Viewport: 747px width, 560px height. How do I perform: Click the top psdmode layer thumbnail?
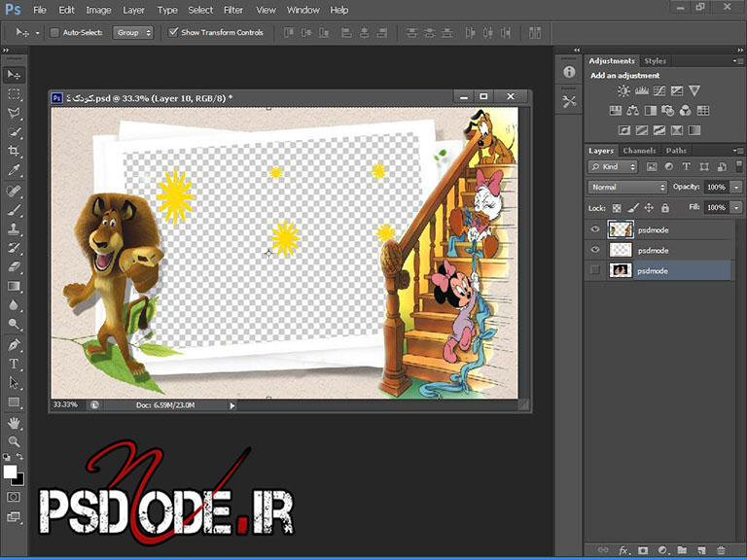pos(621,229)
